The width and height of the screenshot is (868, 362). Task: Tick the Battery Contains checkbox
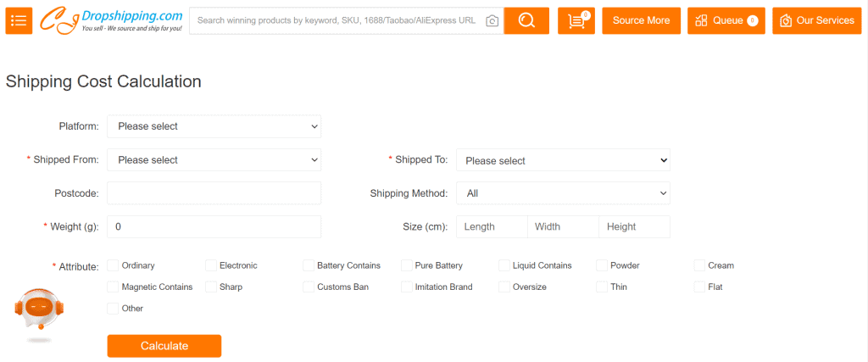309,265
